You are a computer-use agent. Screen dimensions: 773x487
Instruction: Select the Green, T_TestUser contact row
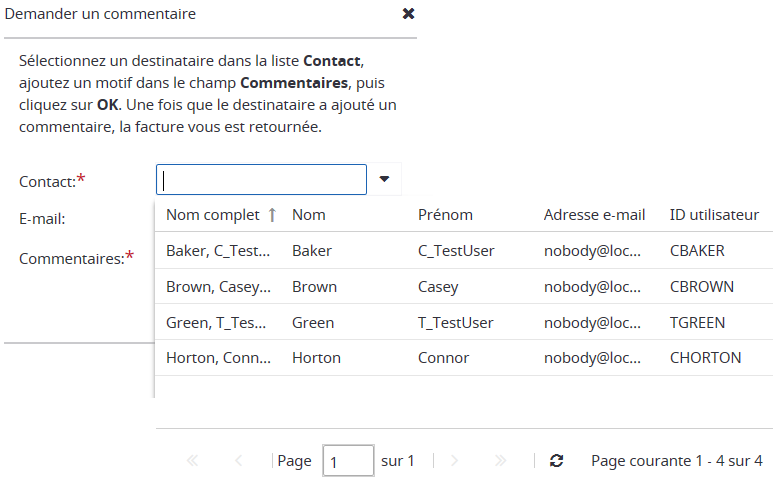[218, 323]
